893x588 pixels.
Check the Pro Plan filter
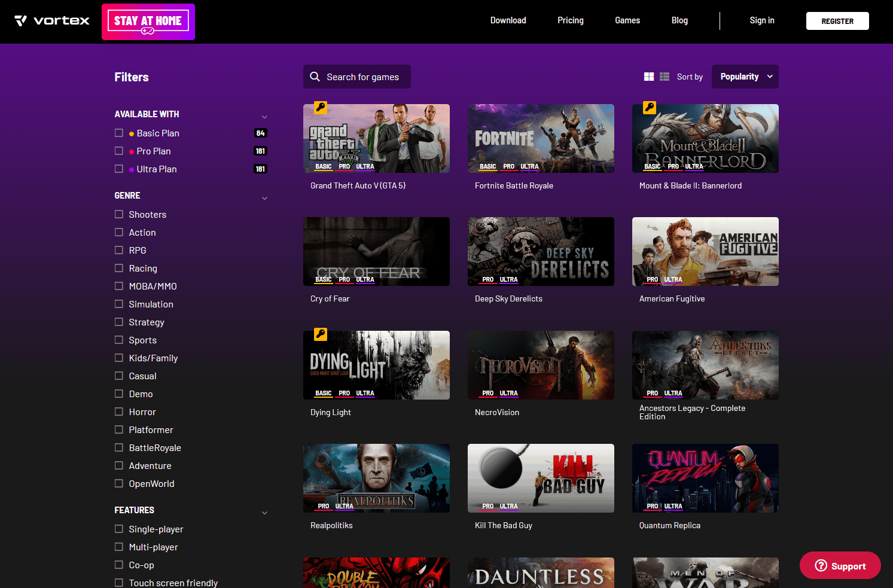point(119,151)
